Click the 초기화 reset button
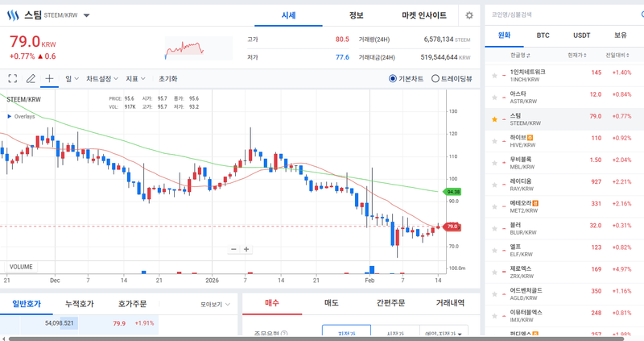Viewport: 644px width, 341px height. point(167,79)
